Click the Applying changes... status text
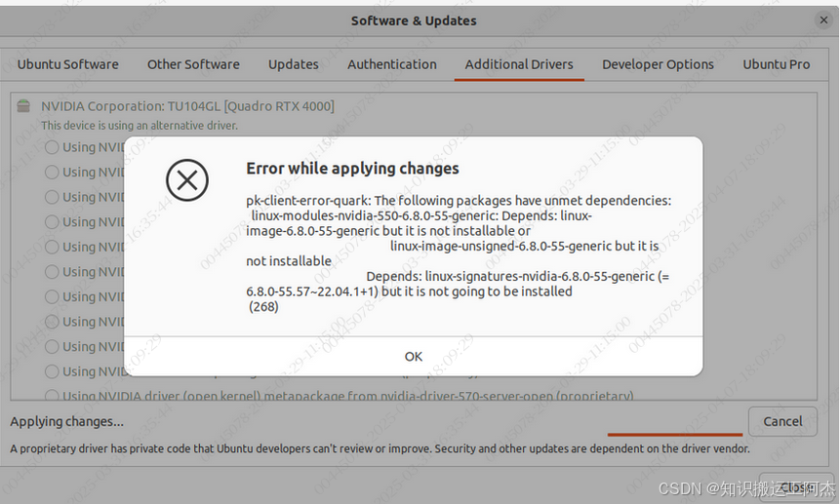This screenshot has height=504, width=840. (x=66, y=421)
